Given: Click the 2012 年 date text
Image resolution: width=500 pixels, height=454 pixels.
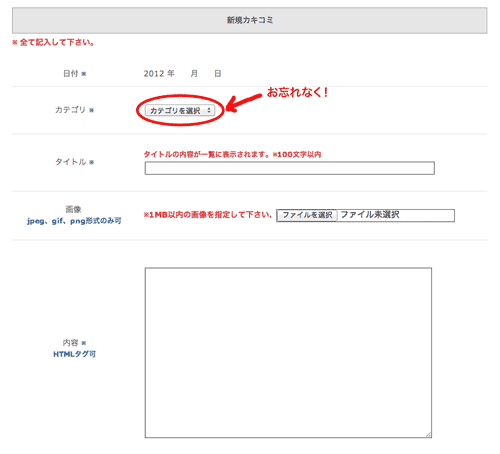Looking at the screenshot, I should point(159,73).
